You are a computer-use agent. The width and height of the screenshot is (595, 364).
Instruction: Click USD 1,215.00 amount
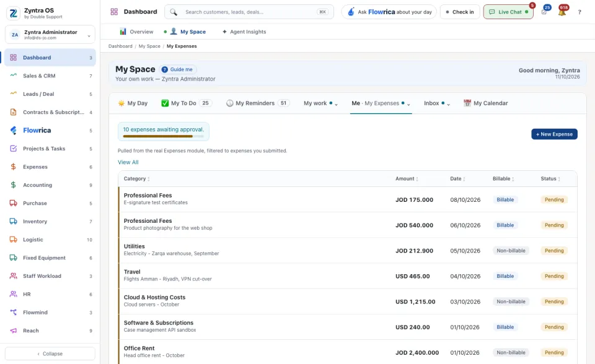[415, 302]
